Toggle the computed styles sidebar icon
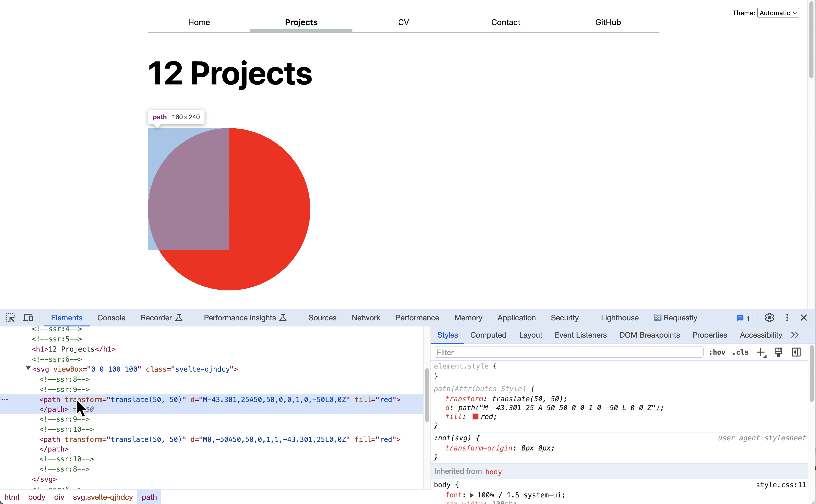This screenshot has width=816, height=504. pos(796,352)
